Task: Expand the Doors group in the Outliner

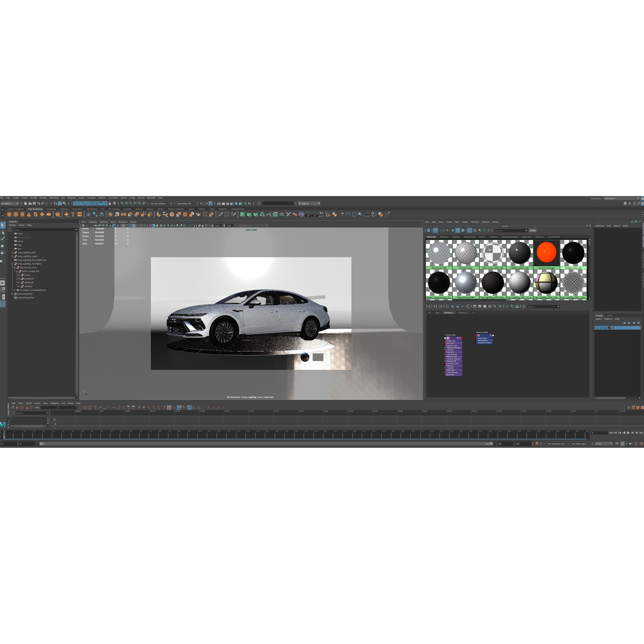Action: coord(19,275)
